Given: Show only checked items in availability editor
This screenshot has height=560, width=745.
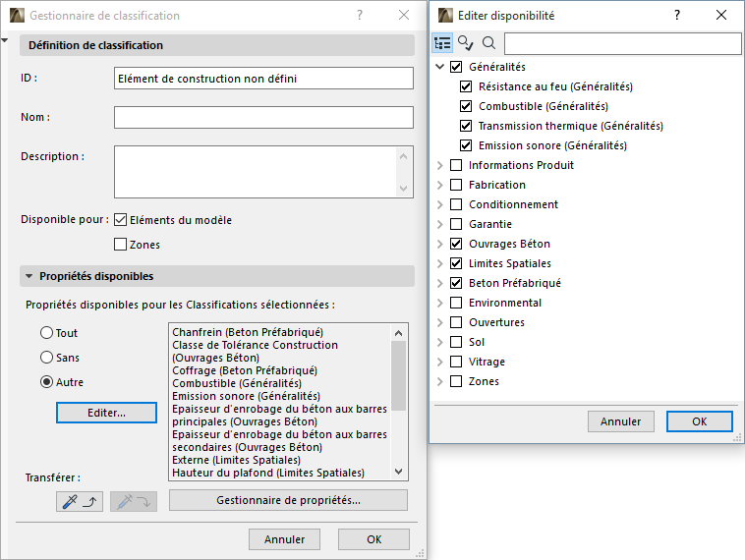Looking at the screenshot, I should point(465,43).
